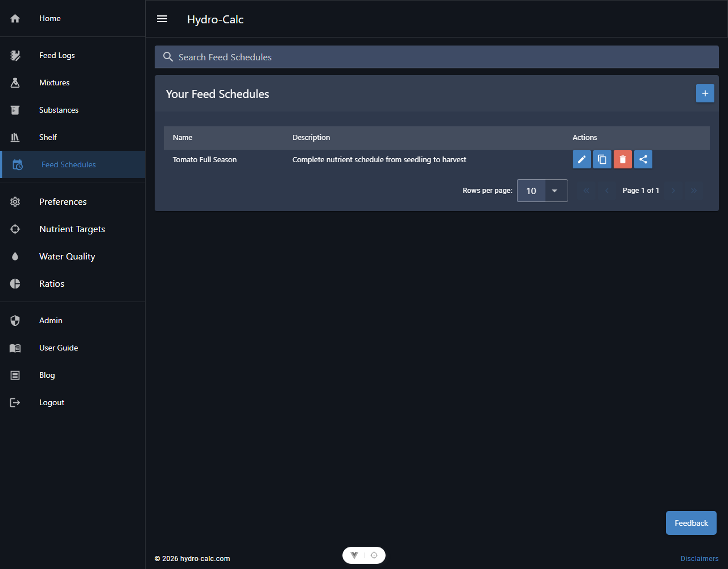
Task: Click the Feed Logs sidebar icon
Action: [15, 55]
